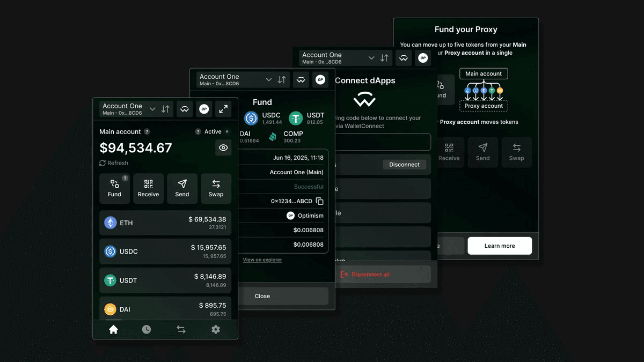
Task: Click the Proxy account box in the diagram
Action: pos(484,106)
